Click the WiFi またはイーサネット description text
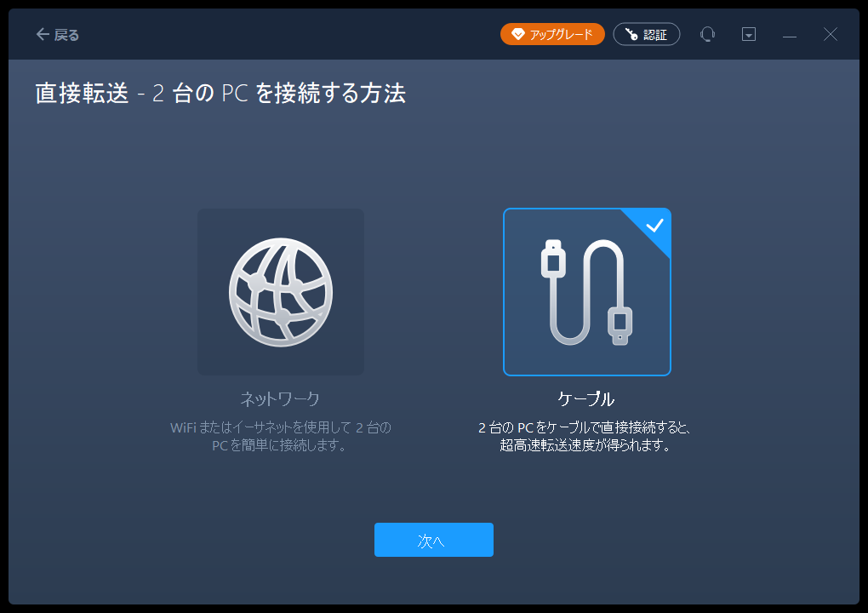The width and height of the screenshot is (868, 613). coord(281,437)
